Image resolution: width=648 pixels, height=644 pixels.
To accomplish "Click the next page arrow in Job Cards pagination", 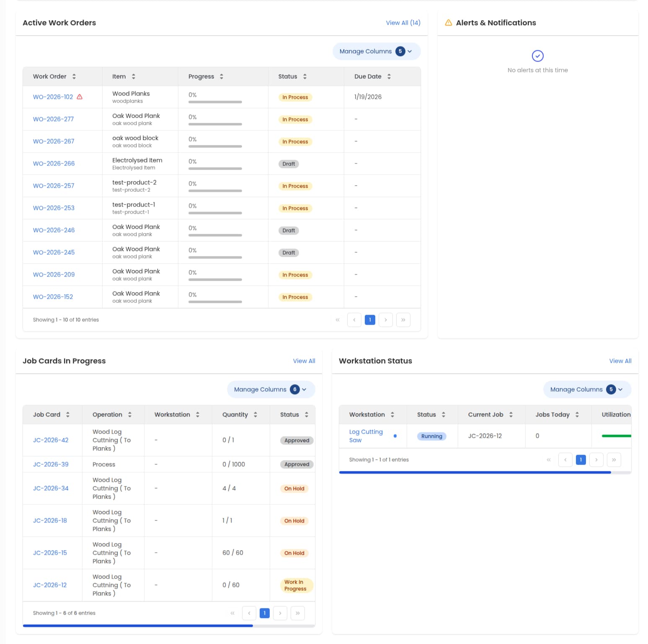I will (280, 613).
